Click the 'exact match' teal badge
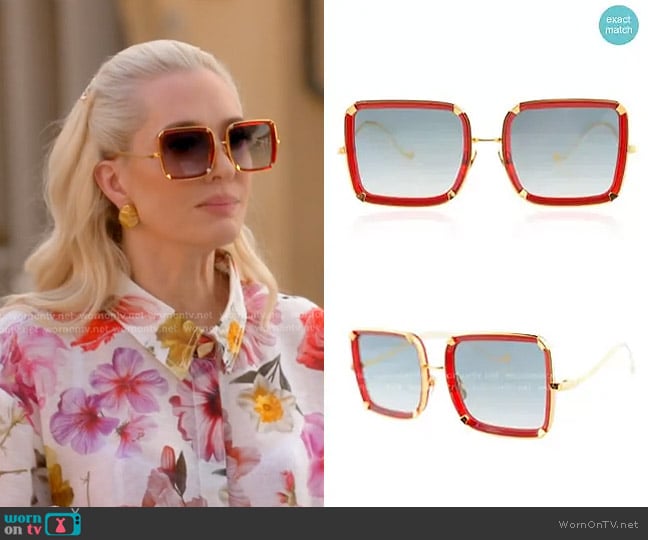 click(x=619, y=25)
